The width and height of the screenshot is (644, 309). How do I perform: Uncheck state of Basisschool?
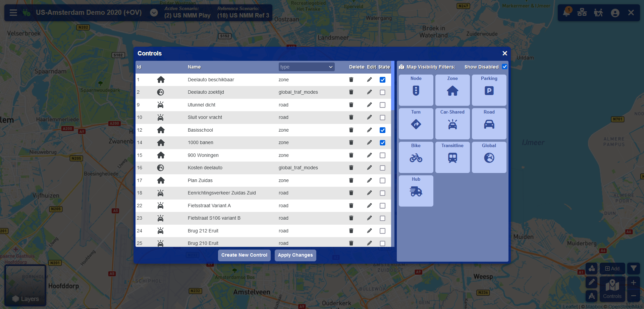click(382, 130)
